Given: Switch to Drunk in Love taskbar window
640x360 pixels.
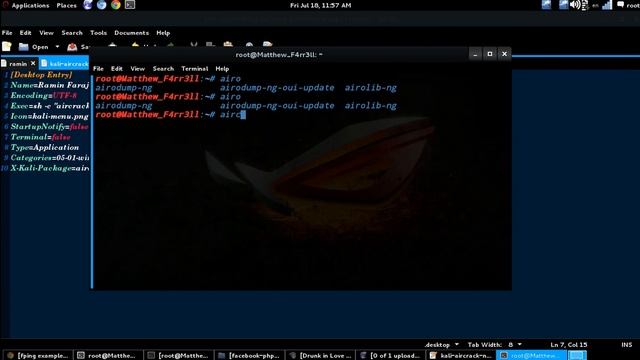Looking at the screenshot, I should (320, 355).
